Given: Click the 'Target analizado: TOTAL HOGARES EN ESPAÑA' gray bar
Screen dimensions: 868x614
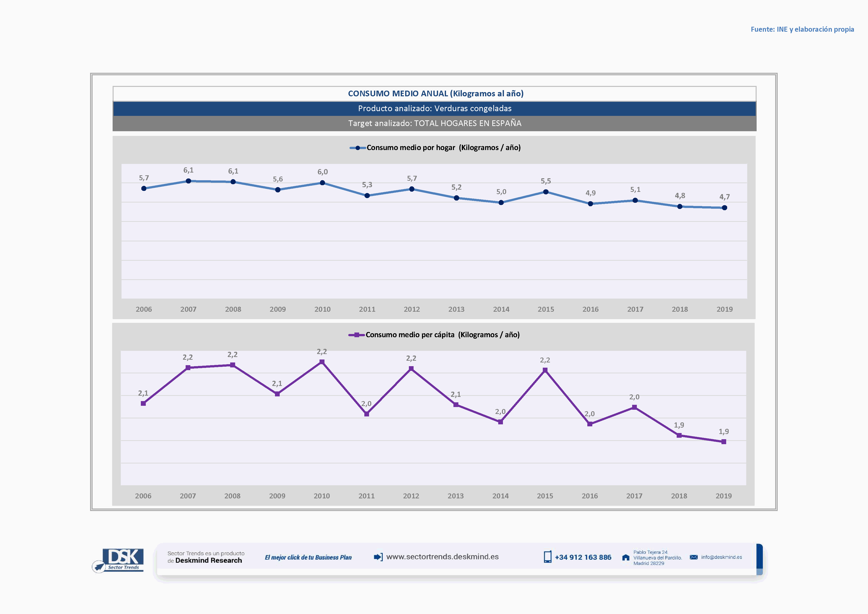Looking at the screenshot, I should (x=434, y=123).
